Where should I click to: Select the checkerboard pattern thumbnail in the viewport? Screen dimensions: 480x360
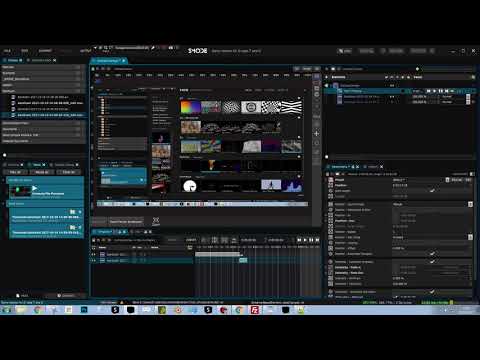point(271,107)
